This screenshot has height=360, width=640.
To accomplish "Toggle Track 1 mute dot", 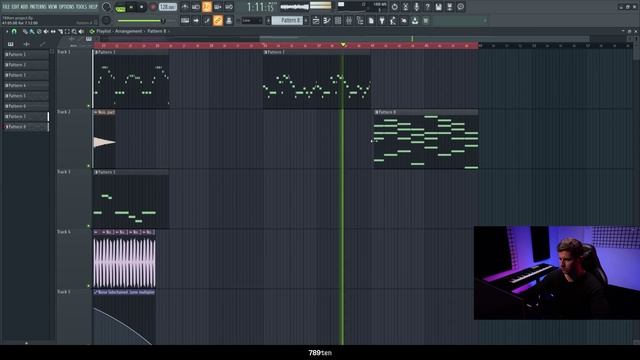I will point(89,106).
